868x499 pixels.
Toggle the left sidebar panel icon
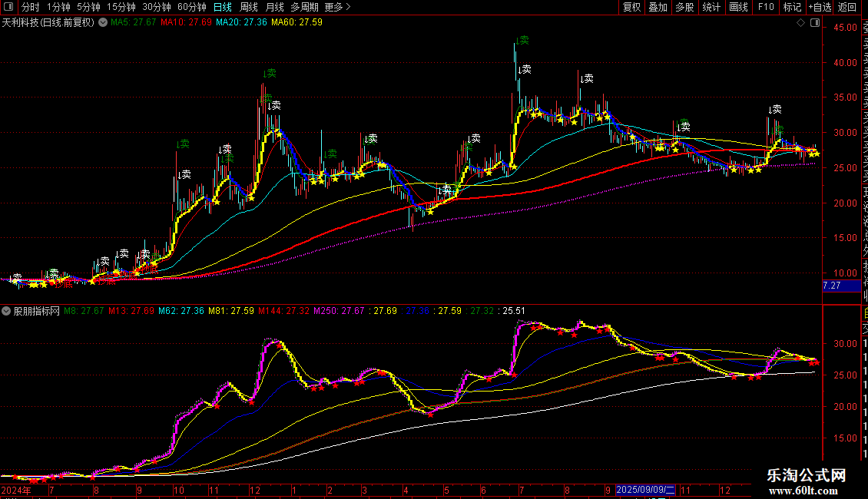click(x=8, y=7)
